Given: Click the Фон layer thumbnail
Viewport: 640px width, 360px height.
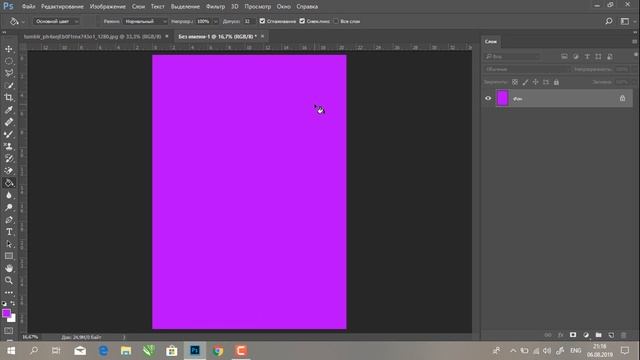Looking at the screenshot, I should [x=502, y=98].
